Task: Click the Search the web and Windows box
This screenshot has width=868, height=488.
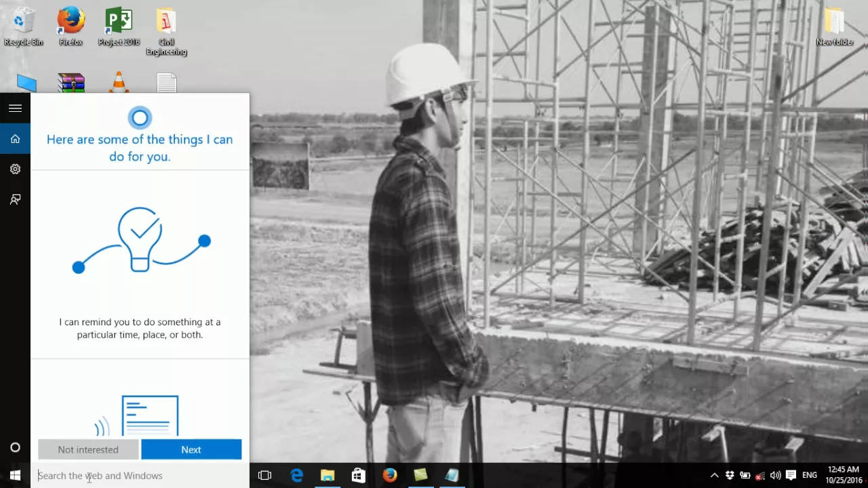Action: click(140, 476)
